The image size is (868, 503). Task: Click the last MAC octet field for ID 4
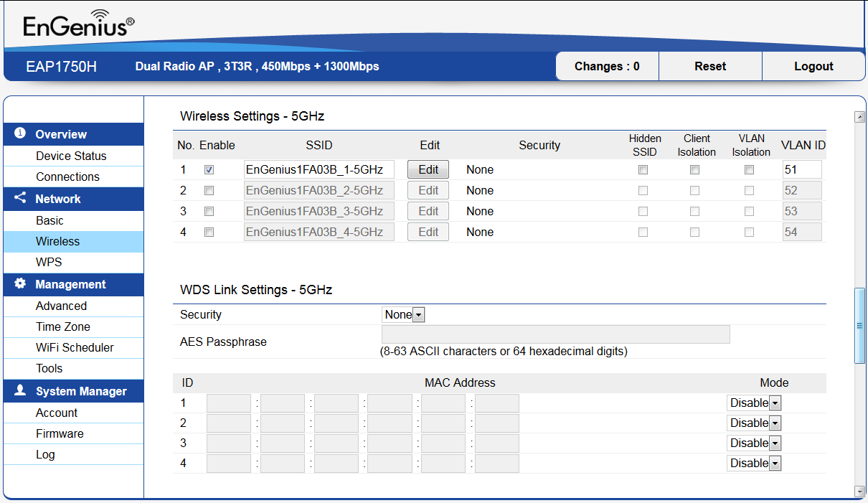click(x=497, y=464)
